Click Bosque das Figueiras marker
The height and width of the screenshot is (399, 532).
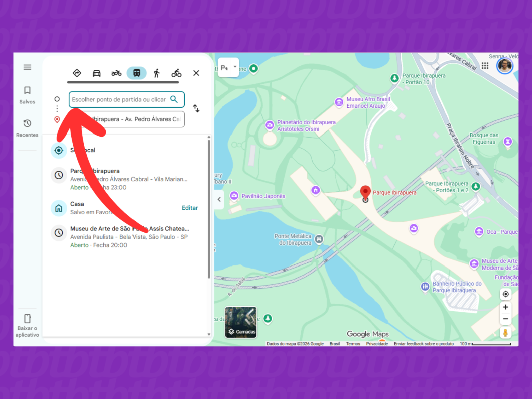pos(508,141)
